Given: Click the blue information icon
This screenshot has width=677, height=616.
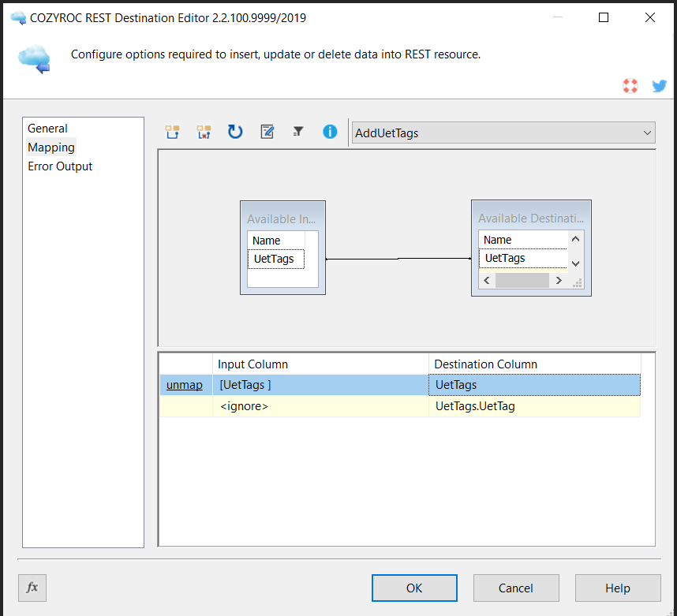Looking at the screenshot, I should pyautogui.click(x=330, y=132).
